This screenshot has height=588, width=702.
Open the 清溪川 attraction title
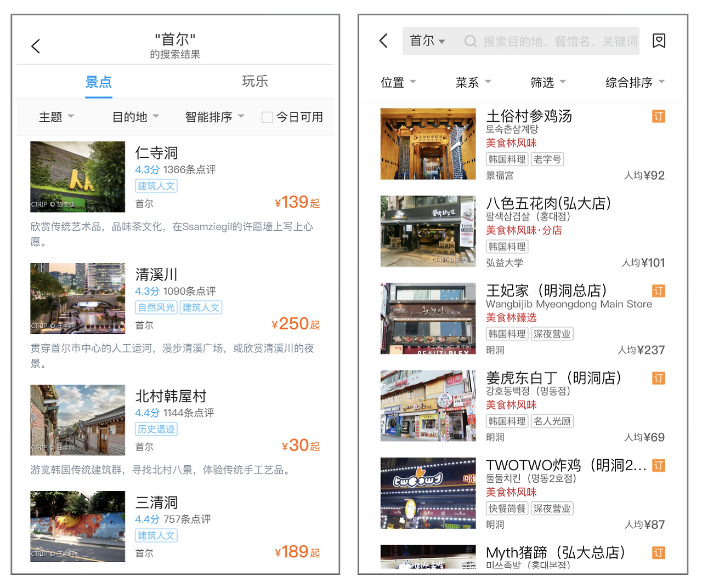pyautogui.click(x=157, y=275)
